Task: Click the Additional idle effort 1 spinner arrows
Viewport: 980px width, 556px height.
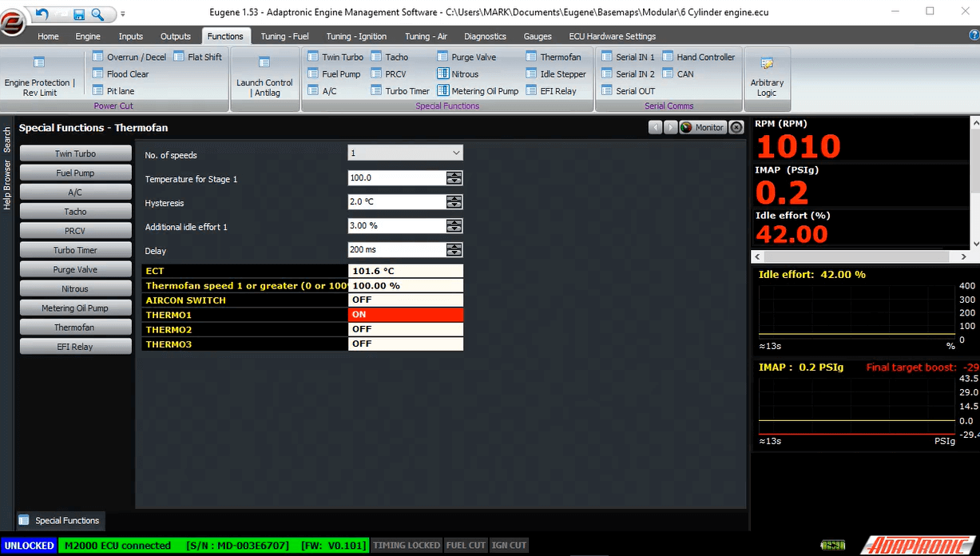Action: pos(454,226)
